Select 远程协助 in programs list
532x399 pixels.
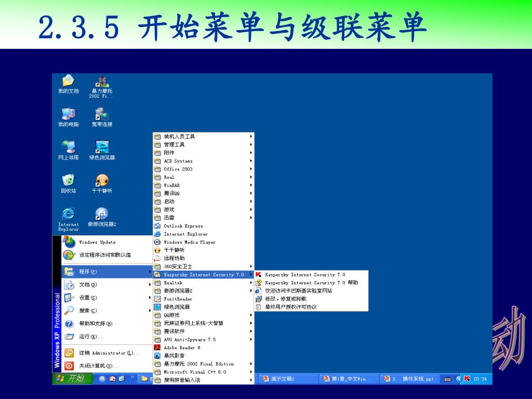[204, 258]
